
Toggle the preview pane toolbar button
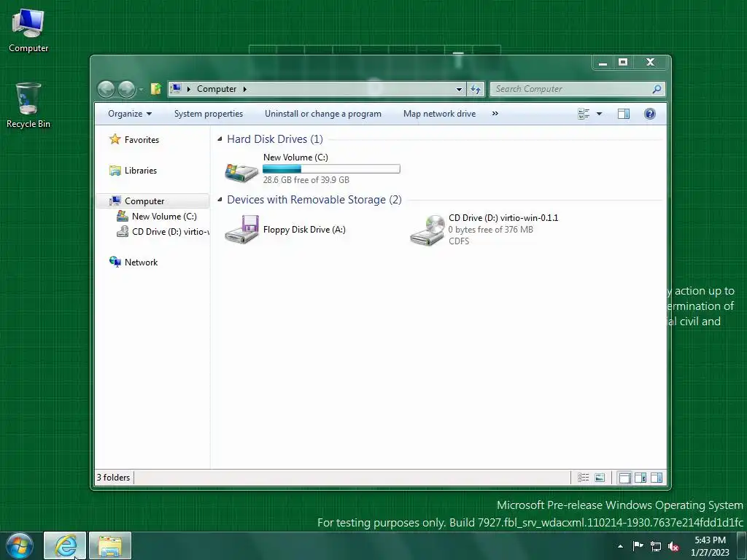[623, 114]
